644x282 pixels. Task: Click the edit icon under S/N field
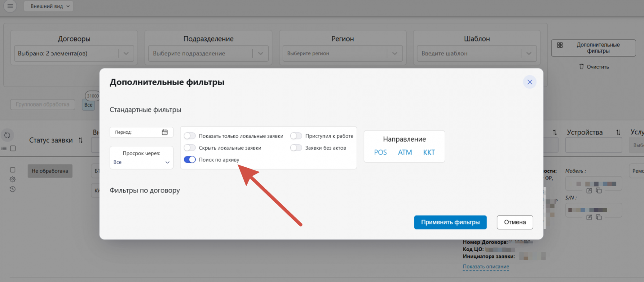(x=589, y=217)
